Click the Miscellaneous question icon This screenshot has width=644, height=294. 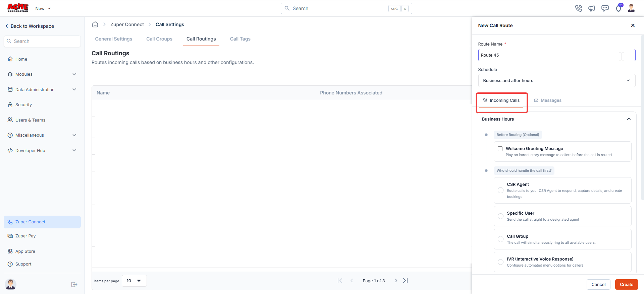[10, 135]
